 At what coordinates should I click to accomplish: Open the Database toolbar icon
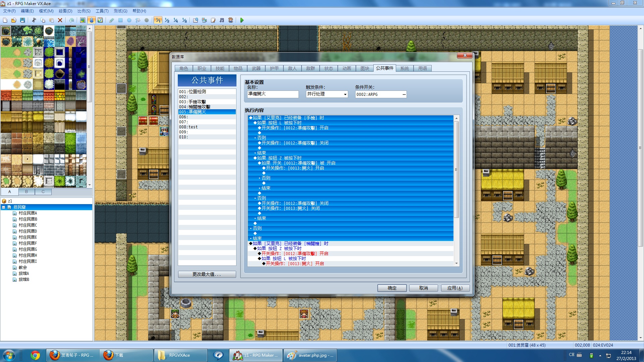(x=196, y=20)
